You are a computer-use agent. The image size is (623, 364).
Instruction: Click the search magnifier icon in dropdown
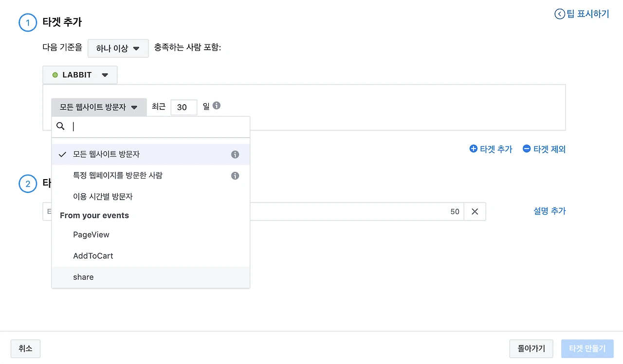click(60, 127)
